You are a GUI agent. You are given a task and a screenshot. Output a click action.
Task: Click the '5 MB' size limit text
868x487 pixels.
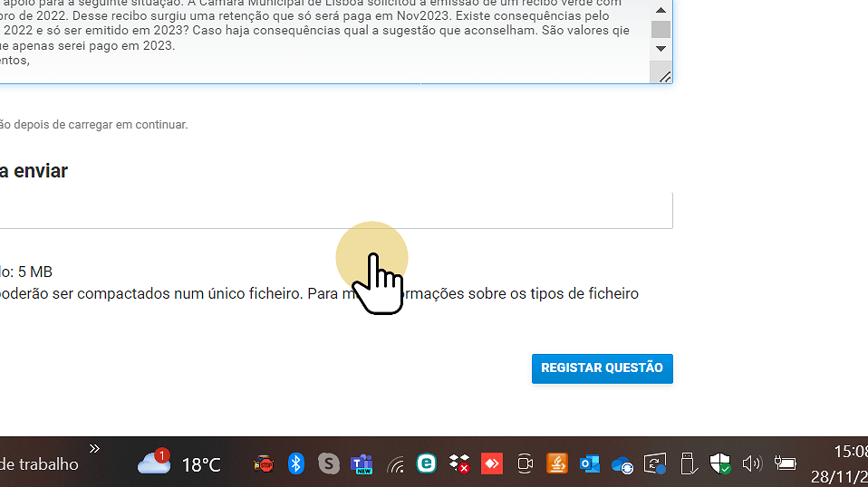(x=34, y=272)
